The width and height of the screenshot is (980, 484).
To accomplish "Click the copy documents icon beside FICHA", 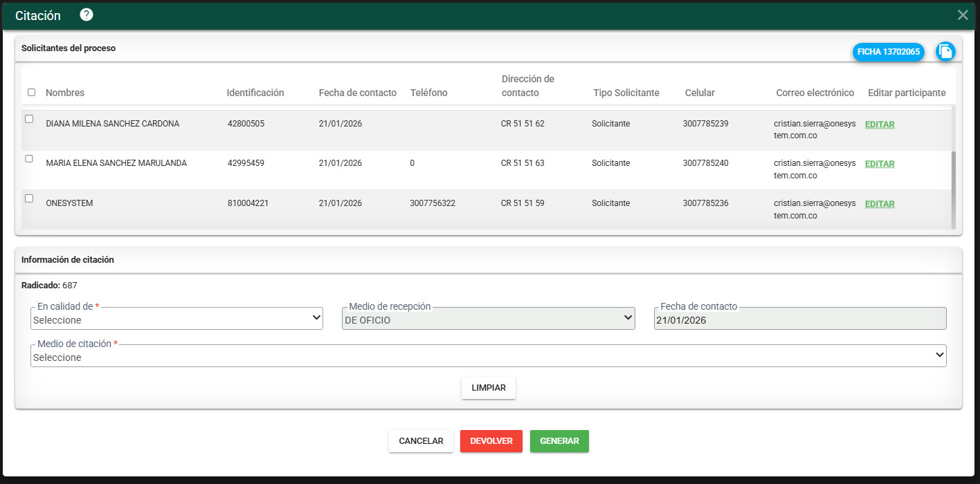I will 945,51.
